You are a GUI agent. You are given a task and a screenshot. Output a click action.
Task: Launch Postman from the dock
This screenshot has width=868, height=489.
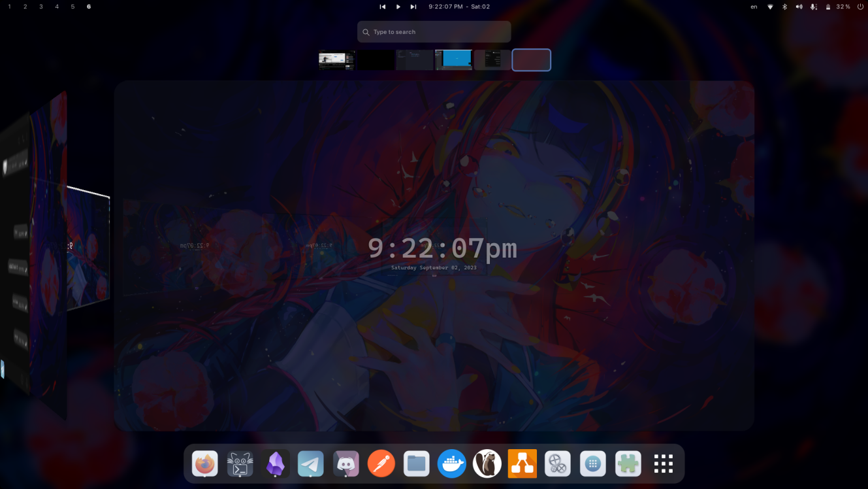(x=381, y=464)
